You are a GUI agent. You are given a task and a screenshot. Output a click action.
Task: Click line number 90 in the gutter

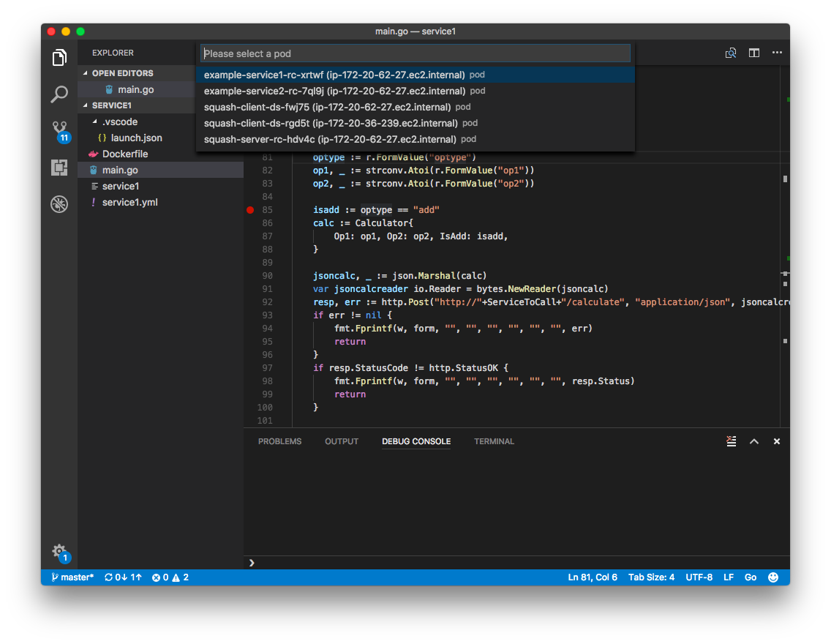(267, 276)
